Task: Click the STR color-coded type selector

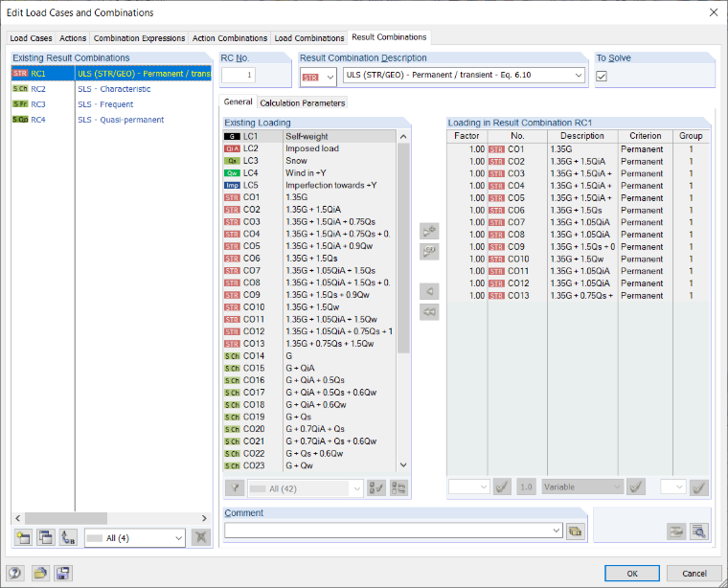Action: coord(318,77)
